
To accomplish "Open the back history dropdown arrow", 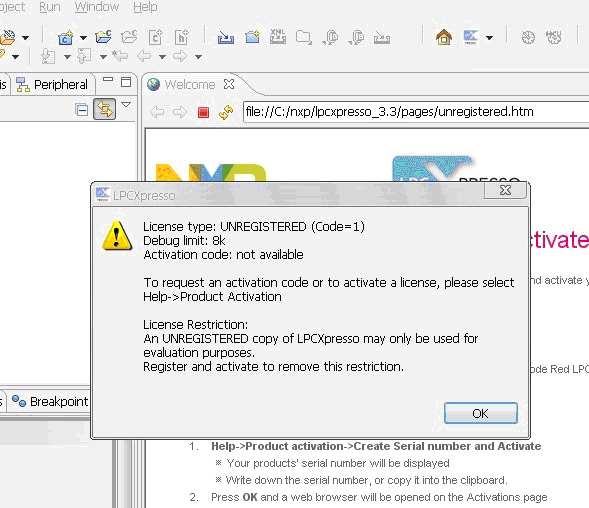I will (x=162, y=57).
